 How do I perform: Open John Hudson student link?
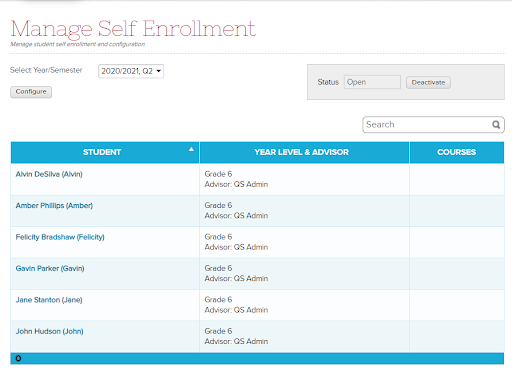(50, 331)
